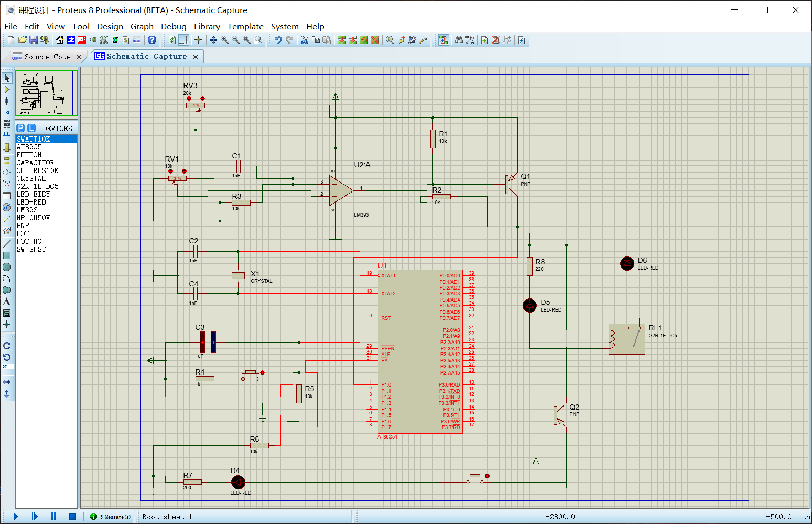Viewport: 812px width, 524px height.
Task: Click the block move icon
Action: pyautogui.click(x=353, y=40)
